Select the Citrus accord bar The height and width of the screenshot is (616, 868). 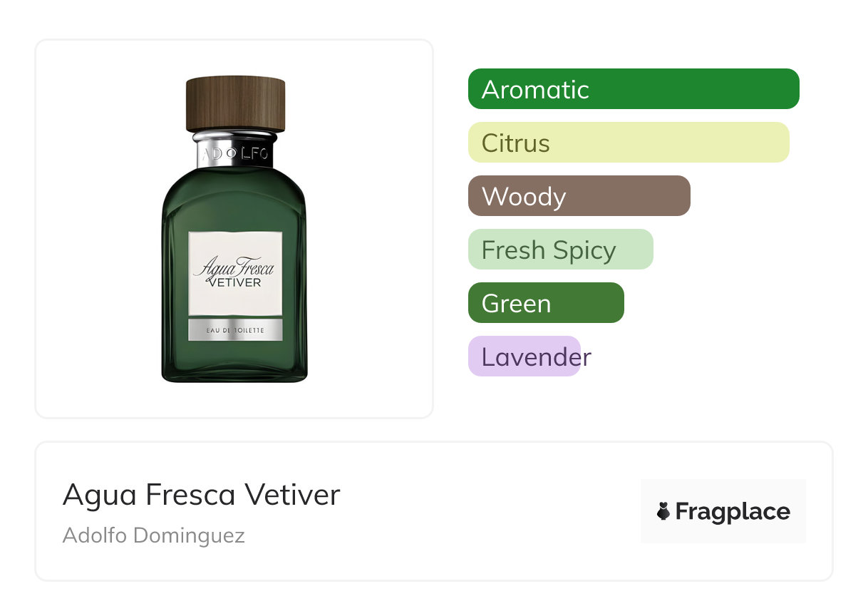point(629,143)
